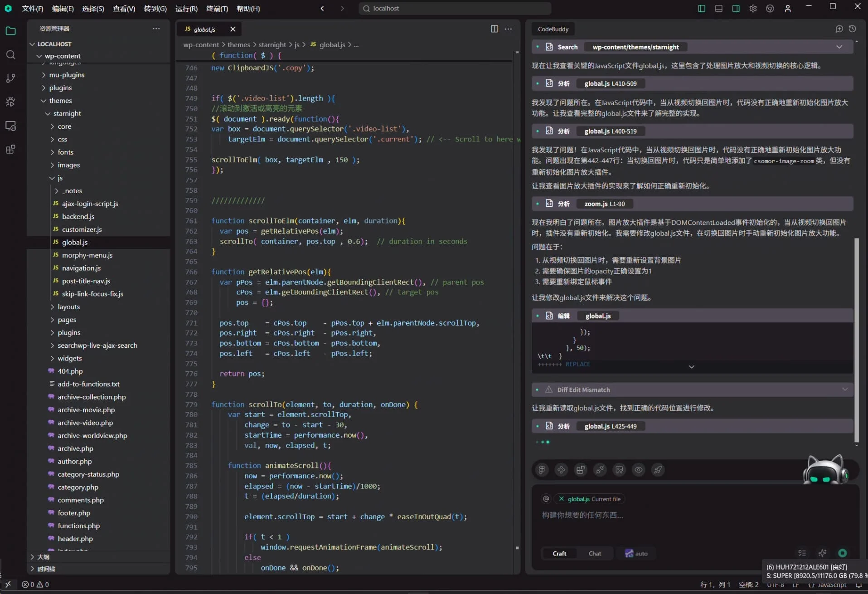The height and width of the screenshot is (594, 868).
Task: Click starnight in the breadcrumb path
Action: tap(272, 44)
